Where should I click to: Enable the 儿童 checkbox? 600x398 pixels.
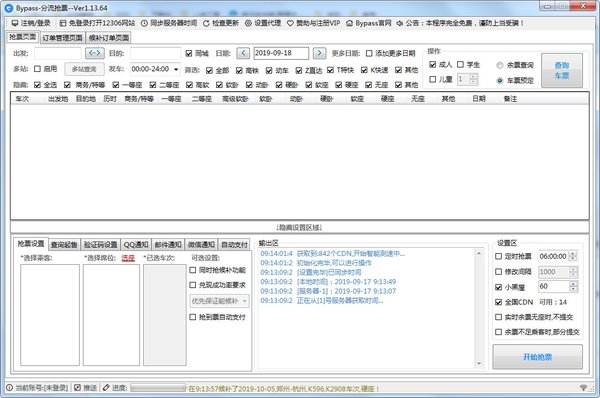(x=433, y=79)
